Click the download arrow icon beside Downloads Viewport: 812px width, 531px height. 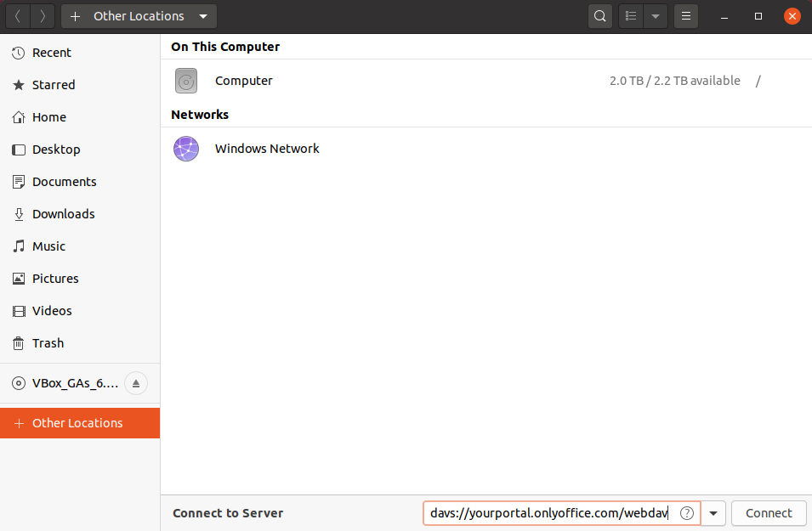[x=19, y=214]
